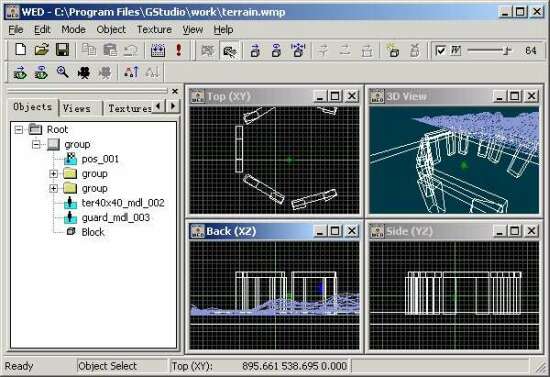Adjust the snap slider handle

pyautogui.click(x=507, y=51)
